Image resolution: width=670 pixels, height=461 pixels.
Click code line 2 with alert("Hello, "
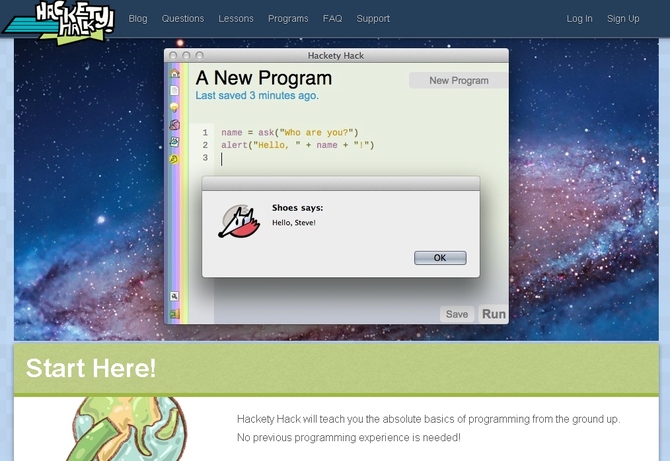point(297,145)
